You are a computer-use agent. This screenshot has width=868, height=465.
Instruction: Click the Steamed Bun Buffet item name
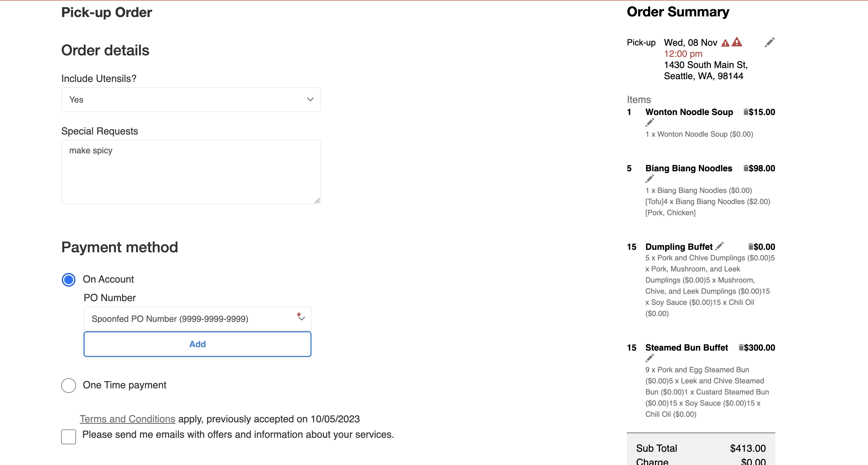click(x=686, y=348)
